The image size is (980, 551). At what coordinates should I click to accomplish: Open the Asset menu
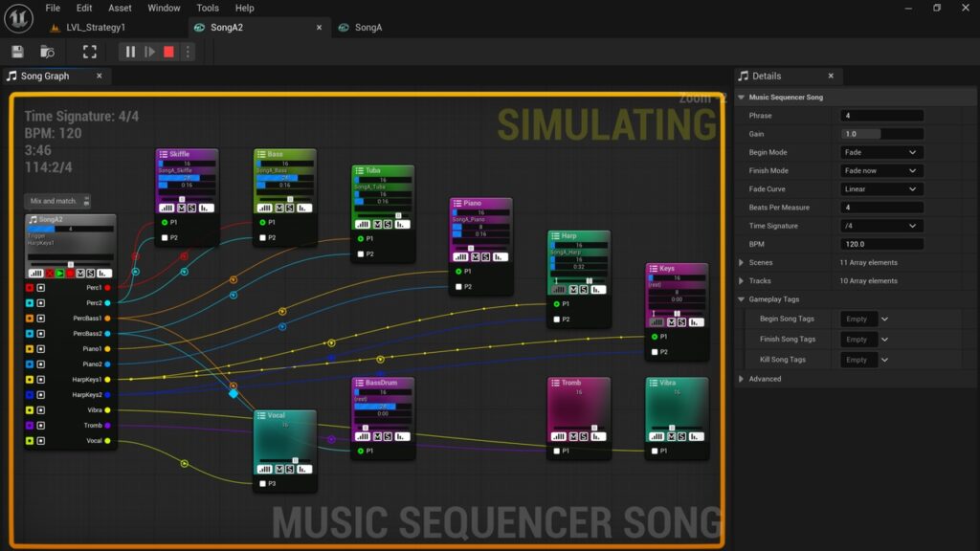tap(120, 8)
